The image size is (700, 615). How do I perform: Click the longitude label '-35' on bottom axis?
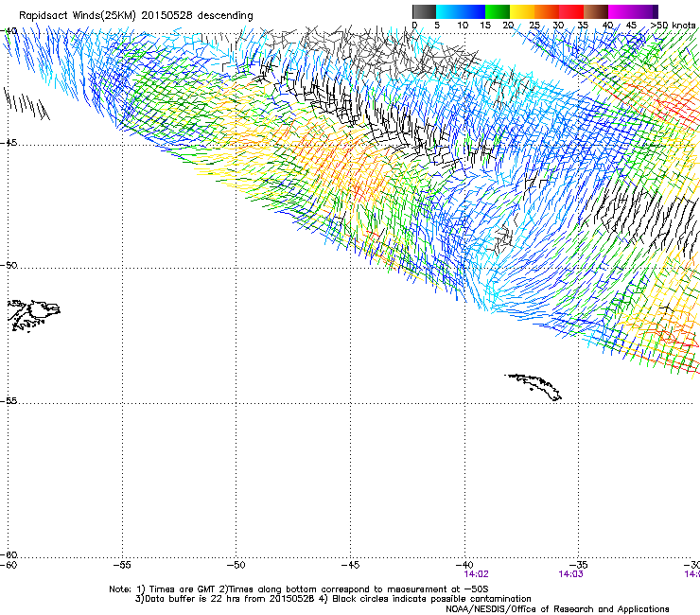[x=579, y=565]
